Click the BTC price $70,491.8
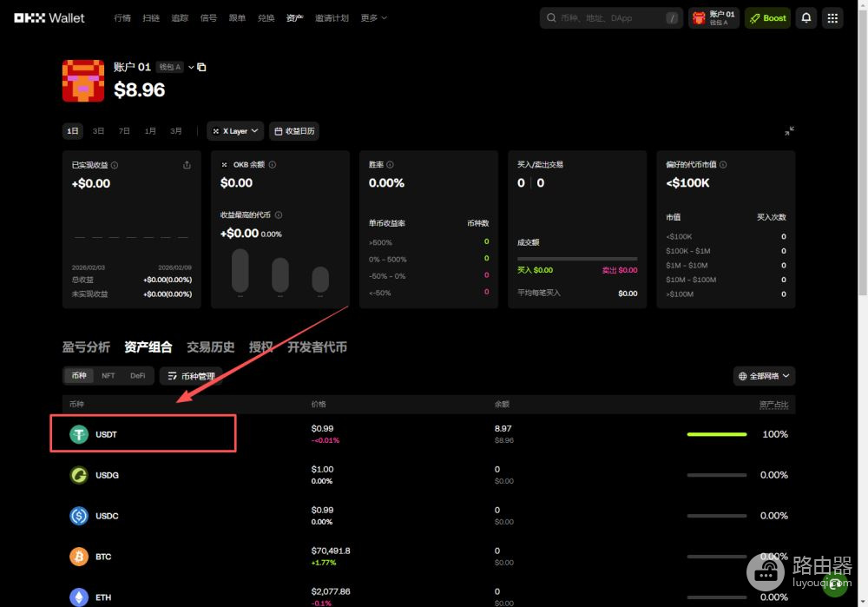 click(x=331, y=551)
